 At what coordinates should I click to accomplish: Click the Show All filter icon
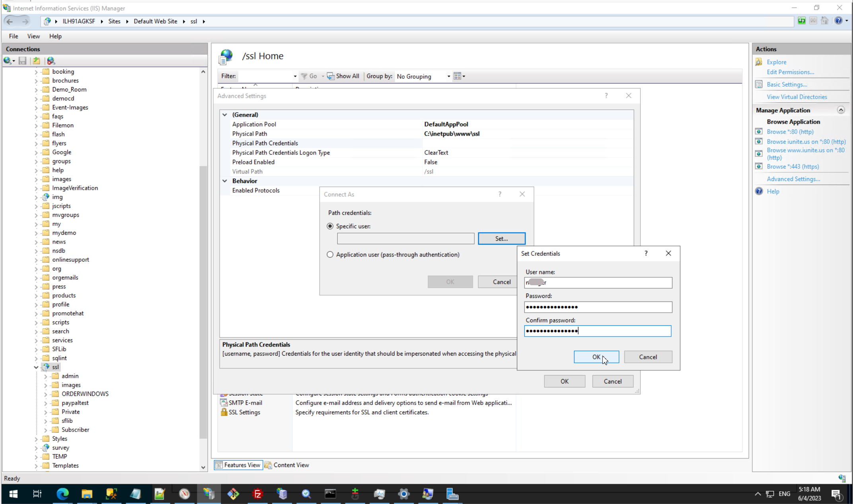[x=331, y=76]
